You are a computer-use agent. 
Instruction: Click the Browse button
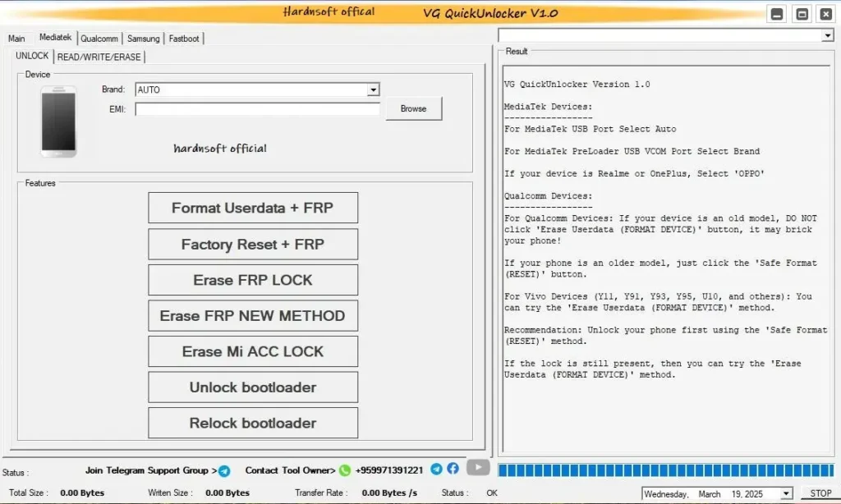[x=414, y=109]
